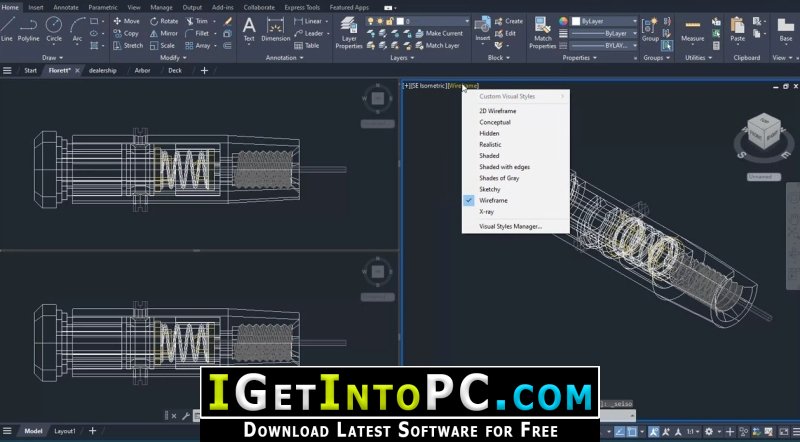Open the Annotate ribbon tab
The width and height of the screenshot is (800, 442).
pos(66,7)
